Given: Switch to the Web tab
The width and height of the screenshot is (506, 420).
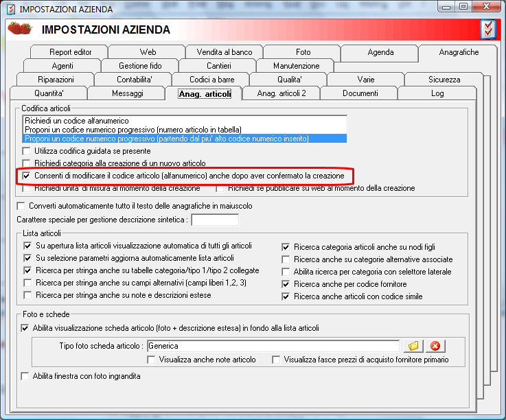Looking at the screenshot, I should (147, 52).
